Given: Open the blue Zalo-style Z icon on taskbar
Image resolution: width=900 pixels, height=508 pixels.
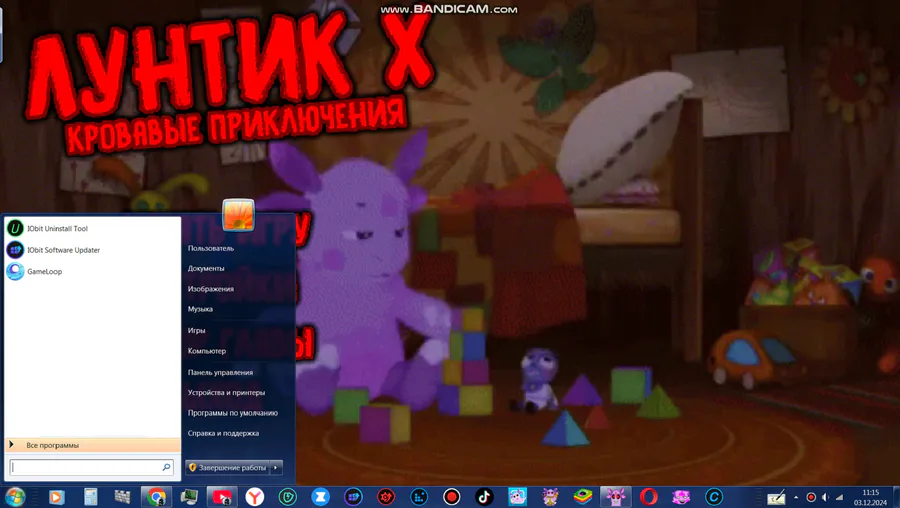Looking at the screenshot, I should [320, 497].
